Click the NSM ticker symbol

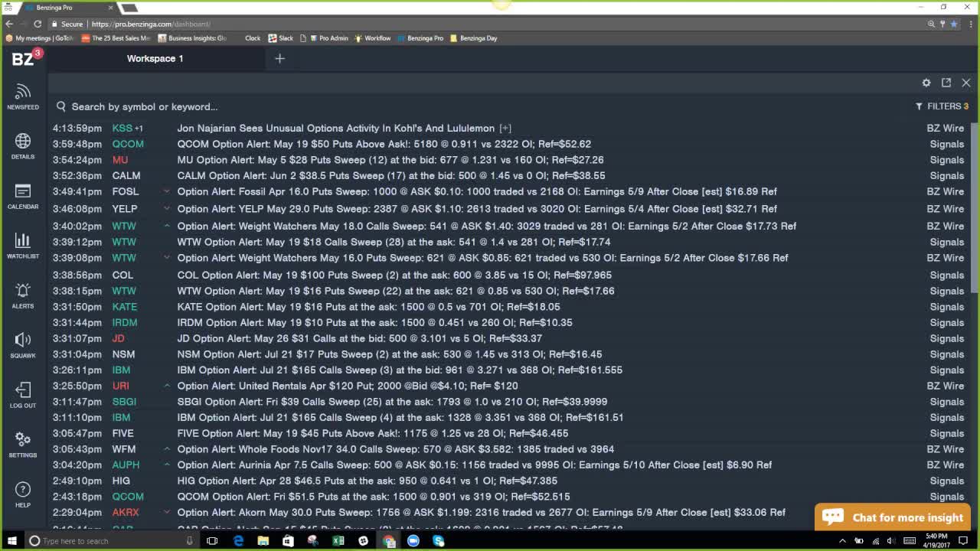pyautogui.click(x=124, y=354)
